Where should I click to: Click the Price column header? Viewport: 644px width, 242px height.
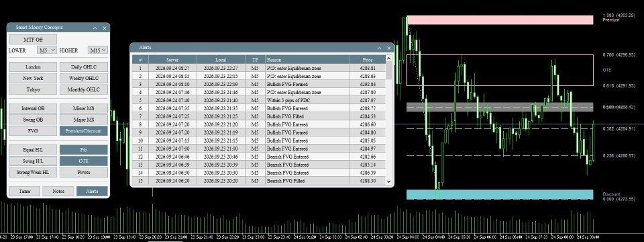coord(368,60)
